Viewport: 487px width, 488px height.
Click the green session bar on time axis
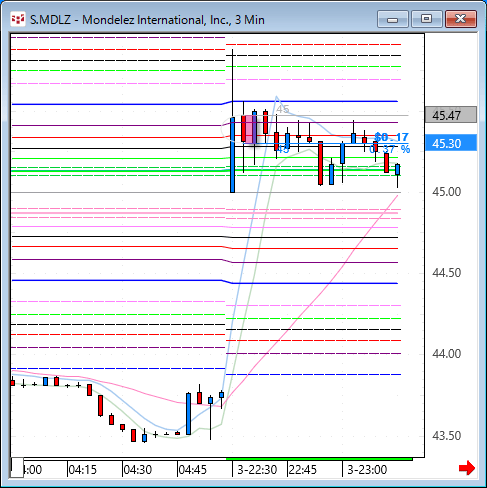click(319, 459)
